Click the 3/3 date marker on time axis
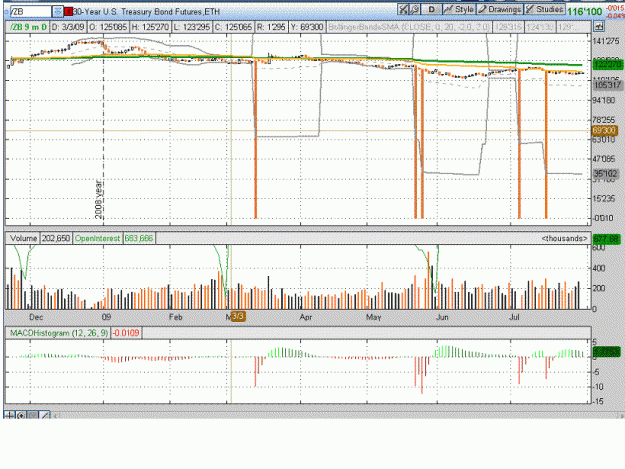 [x=238, y=317]
